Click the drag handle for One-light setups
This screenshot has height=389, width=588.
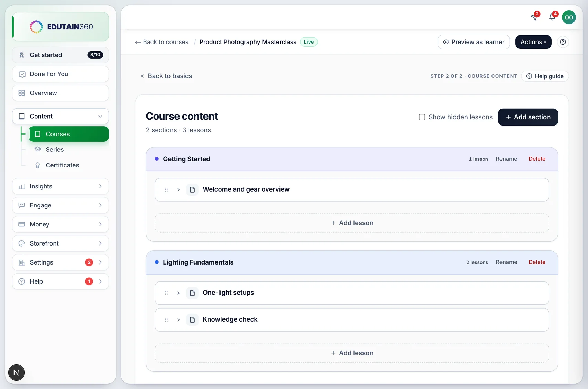click(x=166, y=293)
